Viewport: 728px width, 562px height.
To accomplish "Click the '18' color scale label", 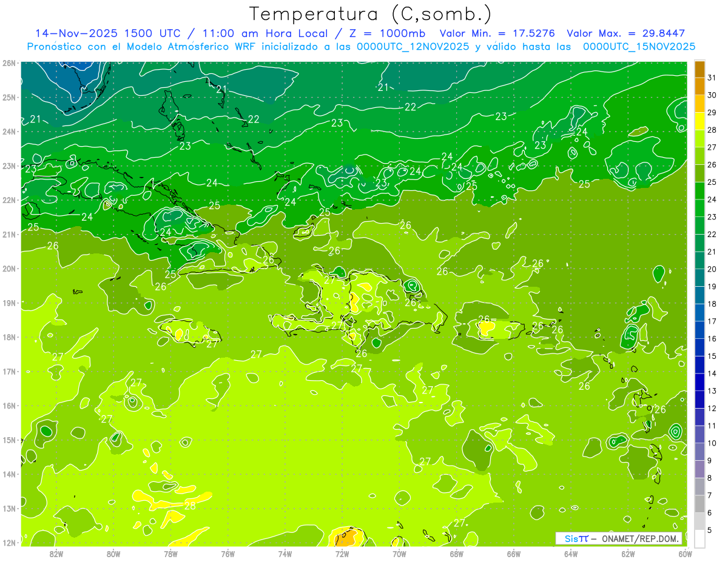I will click(712, 304).
